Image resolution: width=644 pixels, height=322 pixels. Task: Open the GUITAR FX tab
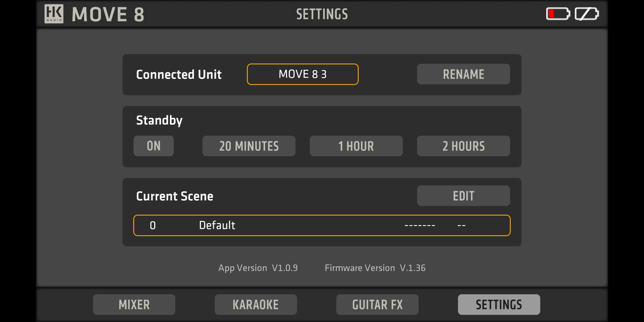(377, 304)
